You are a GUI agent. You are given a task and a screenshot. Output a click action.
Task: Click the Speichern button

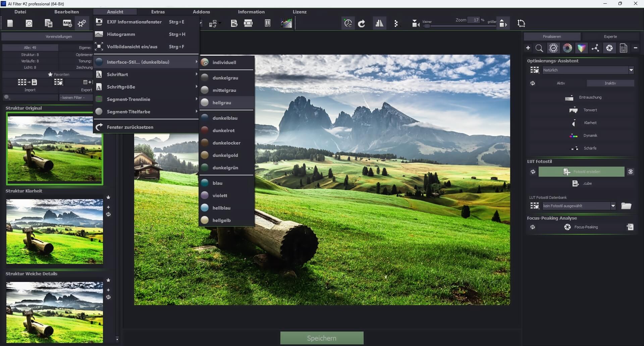(x=321, y=338)
